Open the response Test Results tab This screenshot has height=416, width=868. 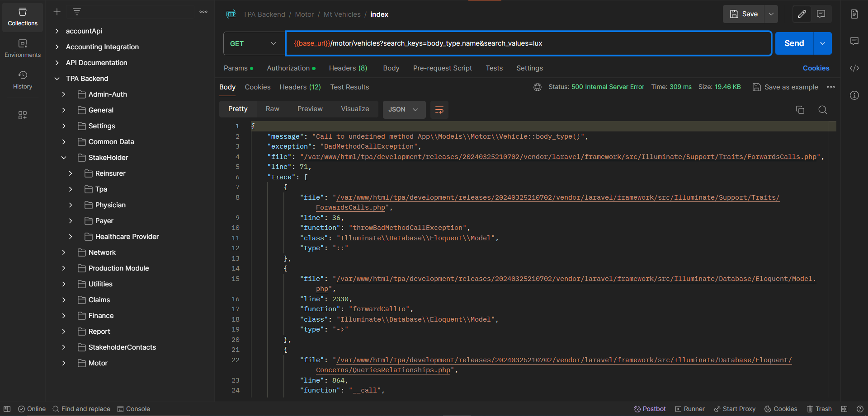pyautogui.click(x=349, y=87)
